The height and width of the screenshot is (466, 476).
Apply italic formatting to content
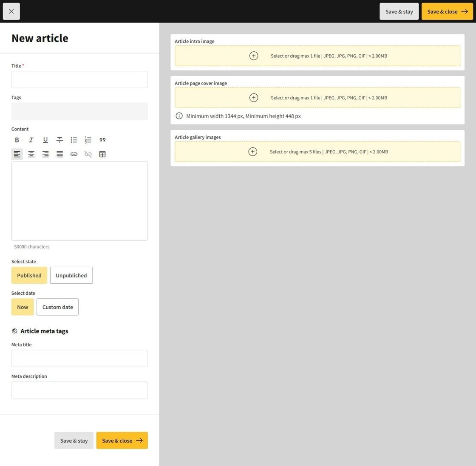(31, 140)
